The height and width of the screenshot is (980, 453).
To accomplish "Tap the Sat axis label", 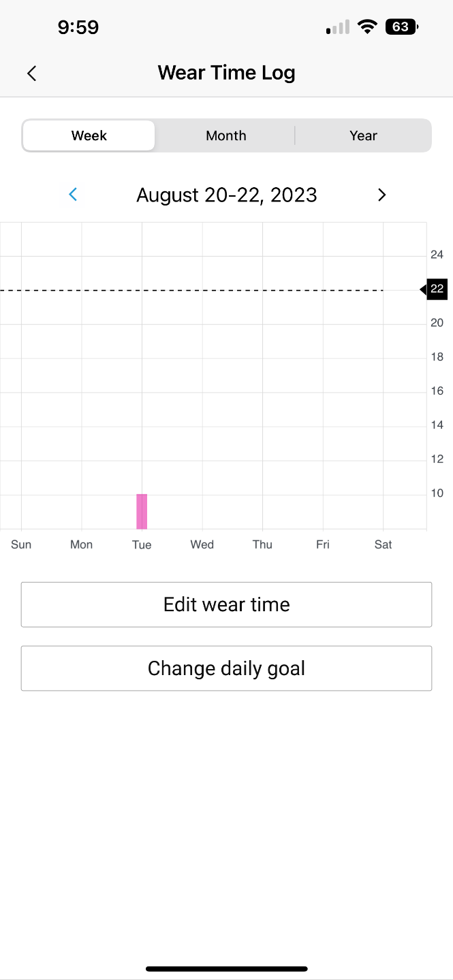I will coord(383,544).
